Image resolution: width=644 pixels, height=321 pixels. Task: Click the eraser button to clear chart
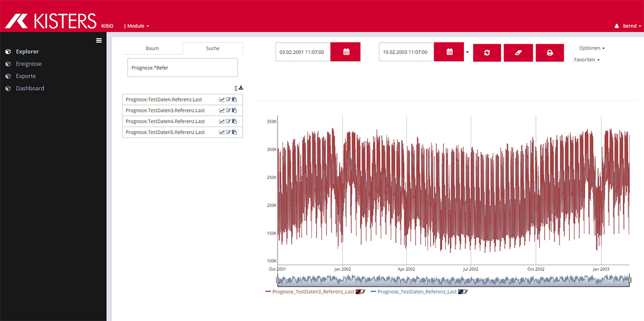[518, 52]
